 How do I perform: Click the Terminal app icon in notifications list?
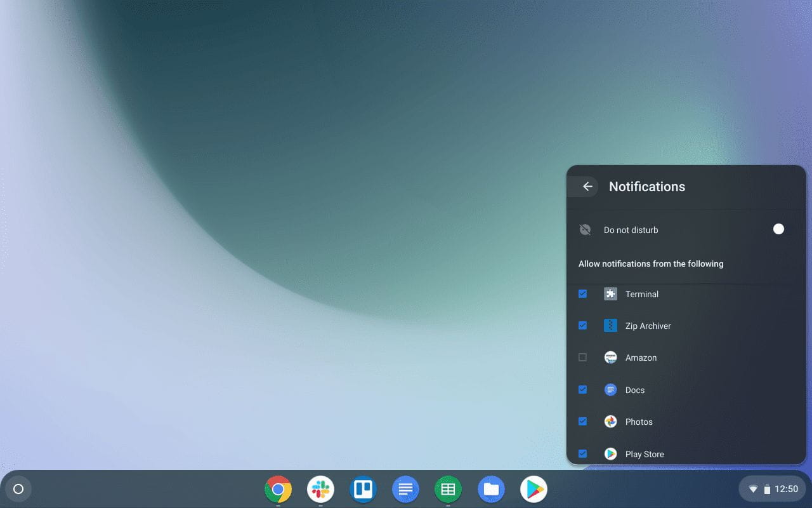pyautogui.click(x=610, y=294)
